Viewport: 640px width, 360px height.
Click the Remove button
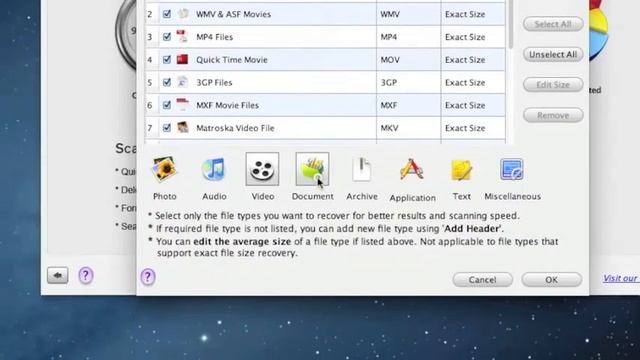coord(553,115)
